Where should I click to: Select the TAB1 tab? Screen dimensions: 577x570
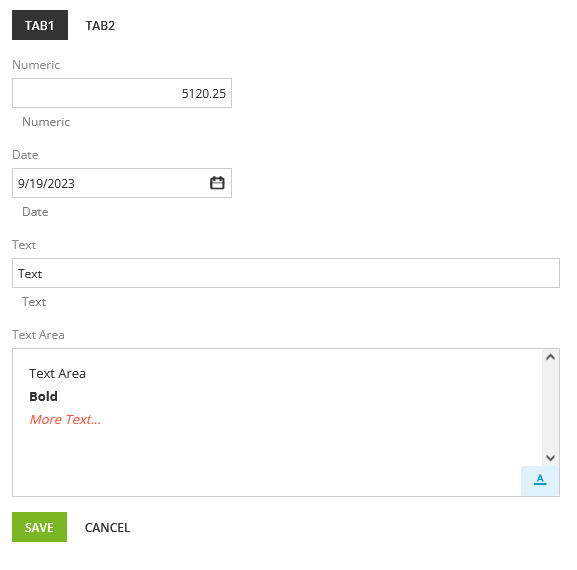[x=40, y=25]
